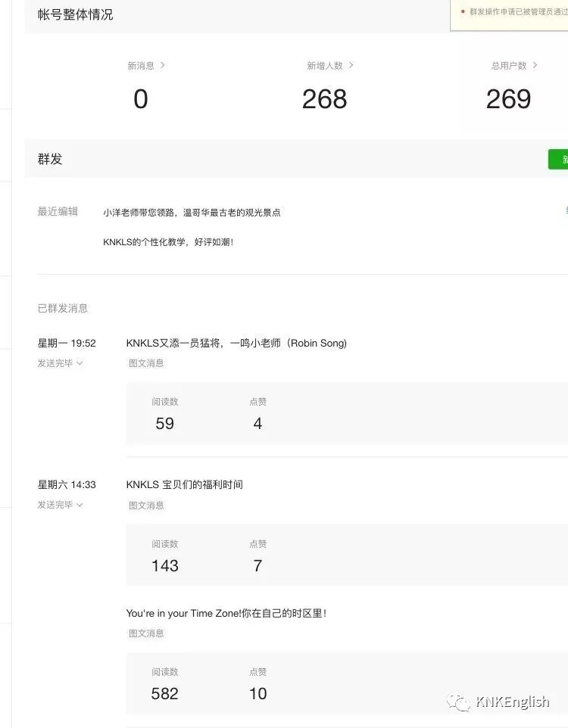568x728 pixels.
Task: Click the 已群发消息 label
Action: (62, 308)
